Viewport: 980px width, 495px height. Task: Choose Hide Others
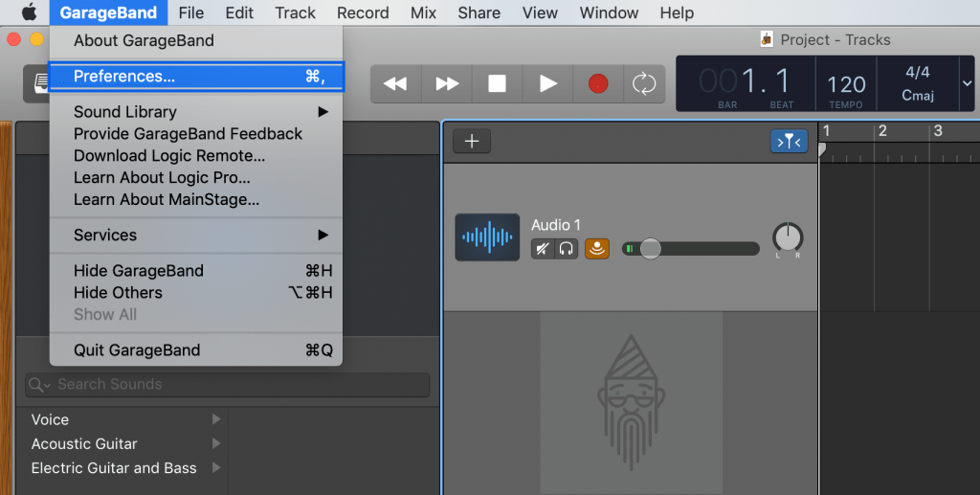196,293
